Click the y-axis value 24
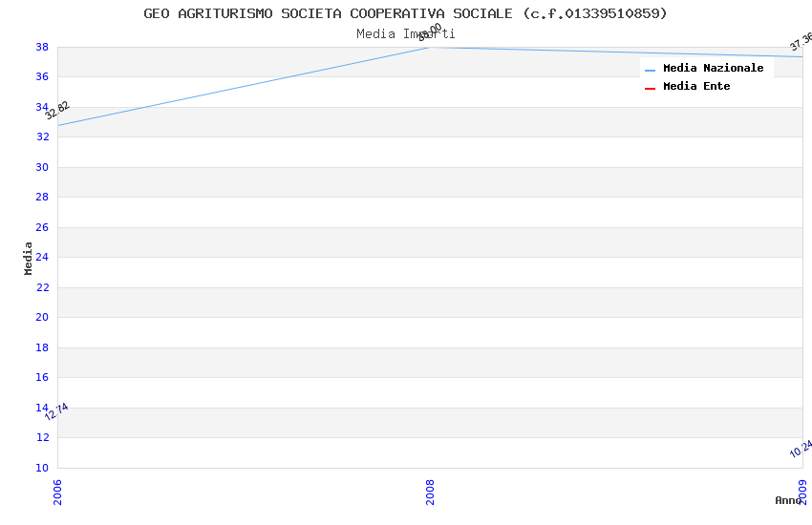The height and width of the screenshot is (525, 812). pyautogui.click(x=42, y=257)
